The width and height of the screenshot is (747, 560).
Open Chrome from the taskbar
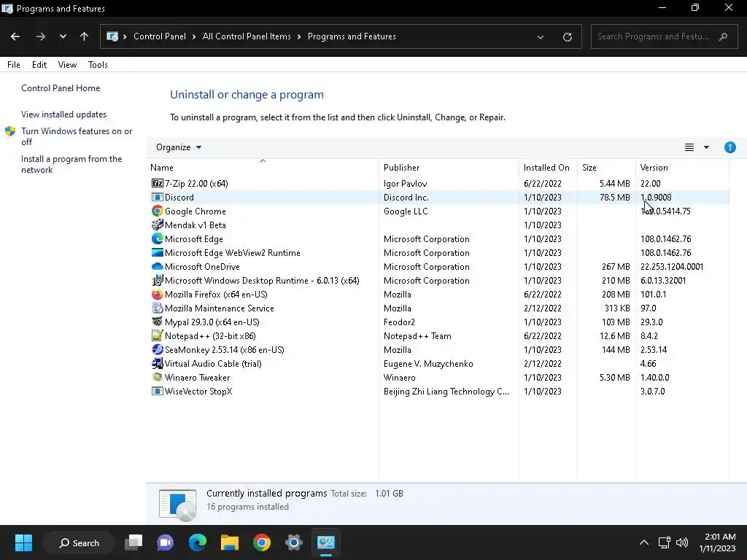tap(262, 542)
